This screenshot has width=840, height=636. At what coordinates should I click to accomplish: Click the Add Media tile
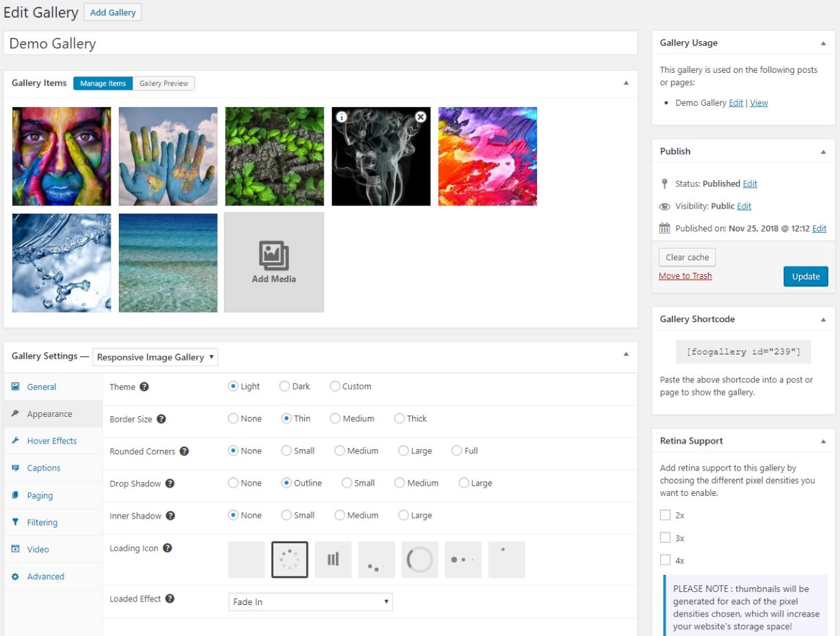click(274, 262)
